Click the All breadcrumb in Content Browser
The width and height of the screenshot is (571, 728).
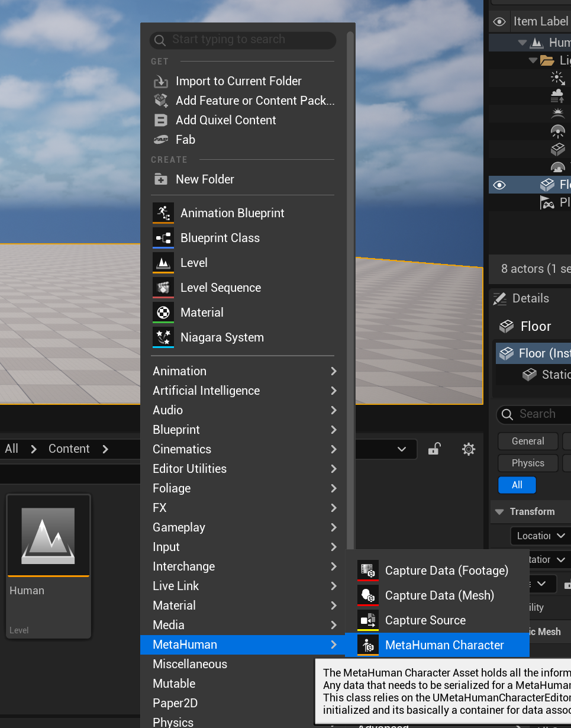point(12,449)
